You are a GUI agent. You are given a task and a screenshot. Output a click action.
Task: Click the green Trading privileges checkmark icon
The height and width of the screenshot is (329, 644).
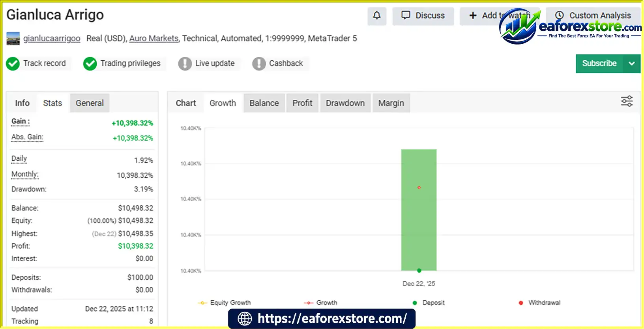click(90, 63)
